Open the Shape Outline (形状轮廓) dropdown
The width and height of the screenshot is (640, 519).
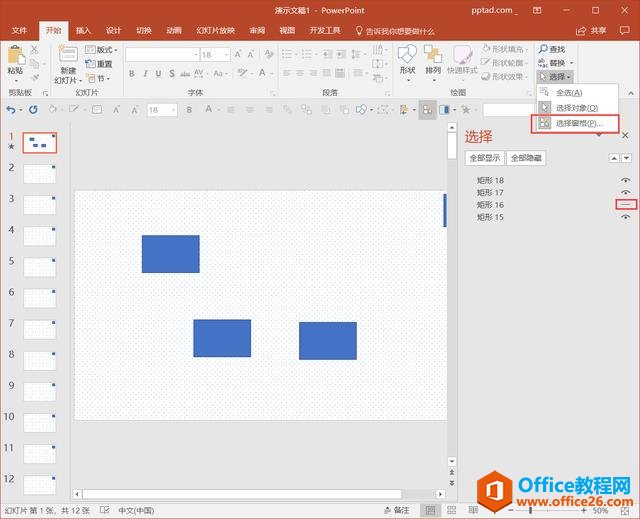(x=505, y=63)
